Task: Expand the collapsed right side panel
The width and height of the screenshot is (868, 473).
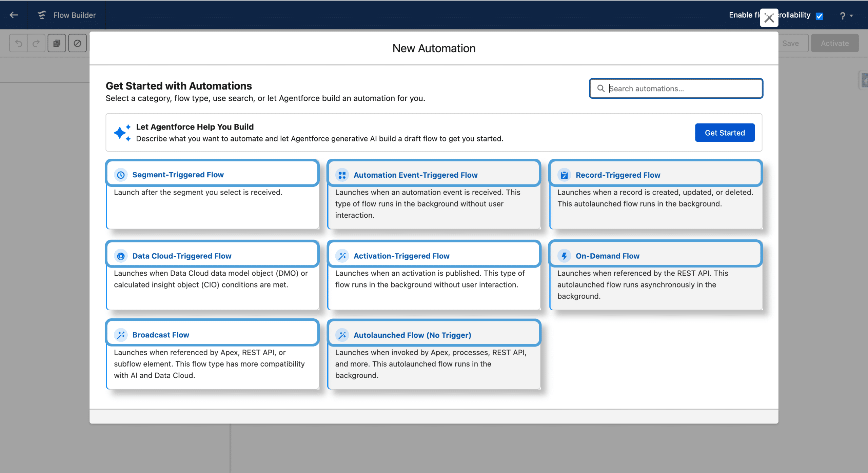Action: (864, 81)
